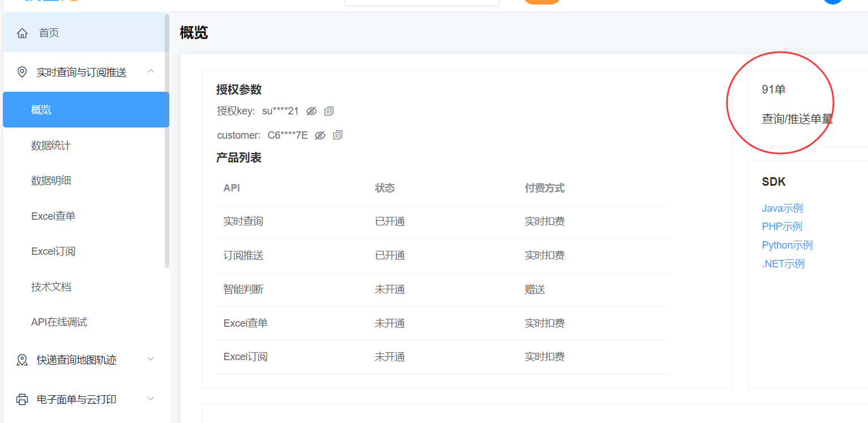Open the Java示例 SDK link

[x=782, y=208]
